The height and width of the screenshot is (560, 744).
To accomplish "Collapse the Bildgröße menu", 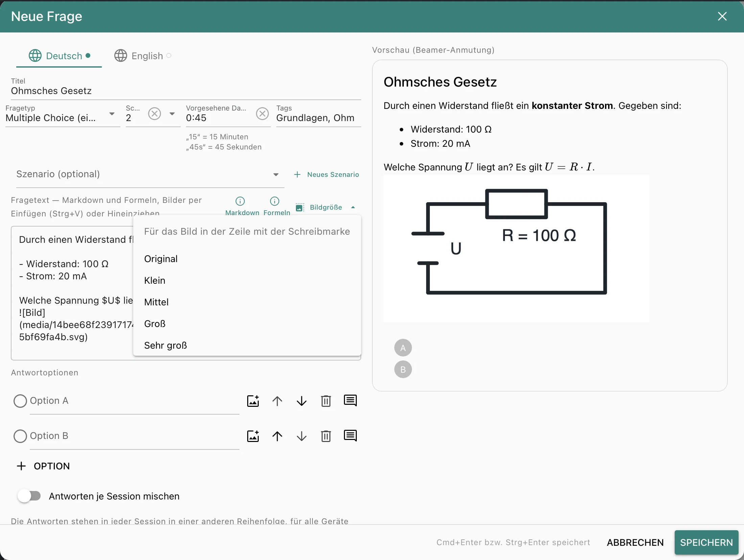I will [x=325, y=207].
